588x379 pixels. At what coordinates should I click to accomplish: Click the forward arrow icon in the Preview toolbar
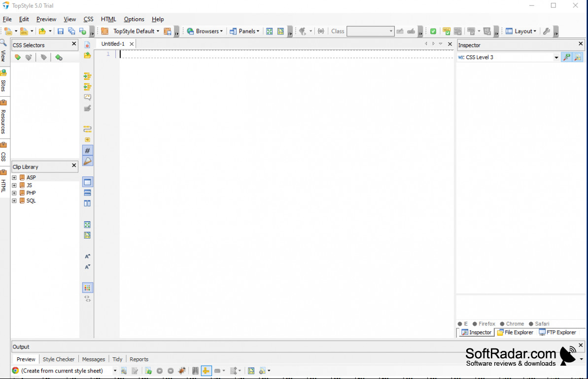point(171,371)
